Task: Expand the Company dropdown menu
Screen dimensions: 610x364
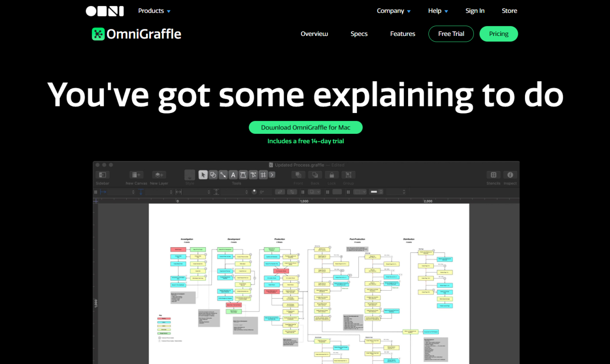Action: 394,11
